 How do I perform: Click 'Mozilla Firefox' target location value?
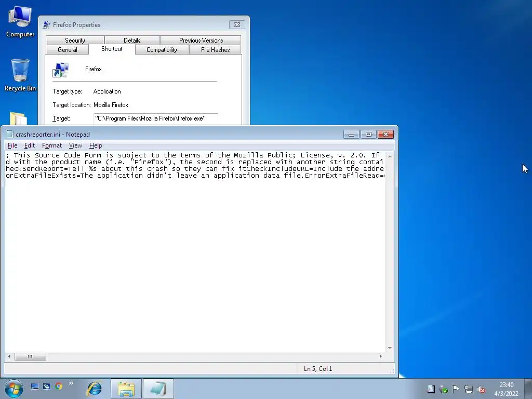[111, 105]
